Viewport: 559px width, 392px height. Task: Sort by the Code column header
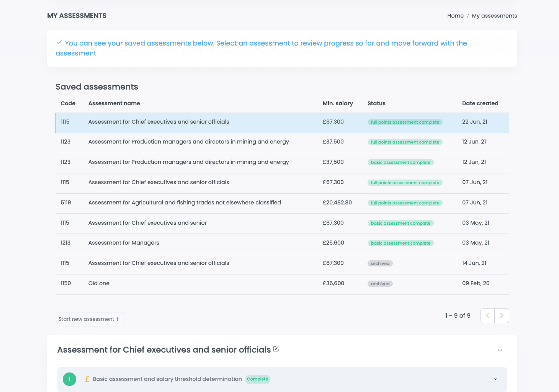pyautogui.click(x=68, y=103)
